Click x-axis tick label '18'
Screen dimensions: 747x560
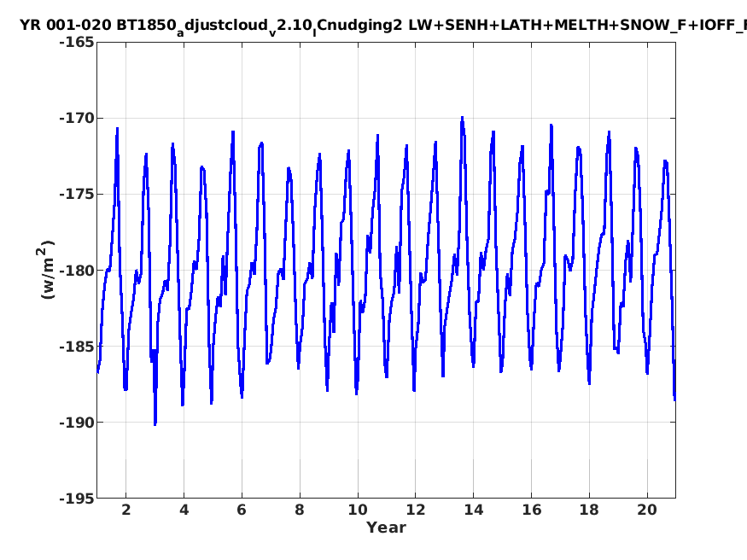589,510
